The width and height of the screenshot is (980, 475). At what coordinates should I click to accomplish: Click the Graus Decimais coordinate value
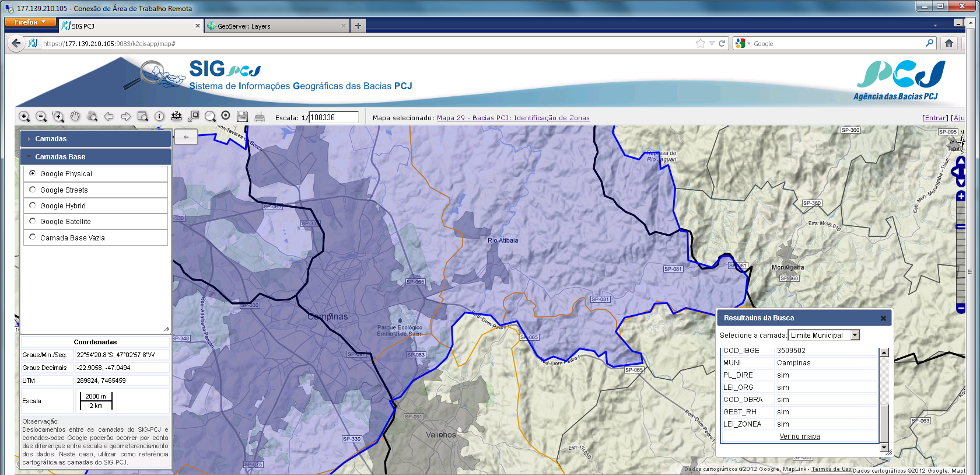click(x=122, y=368)
